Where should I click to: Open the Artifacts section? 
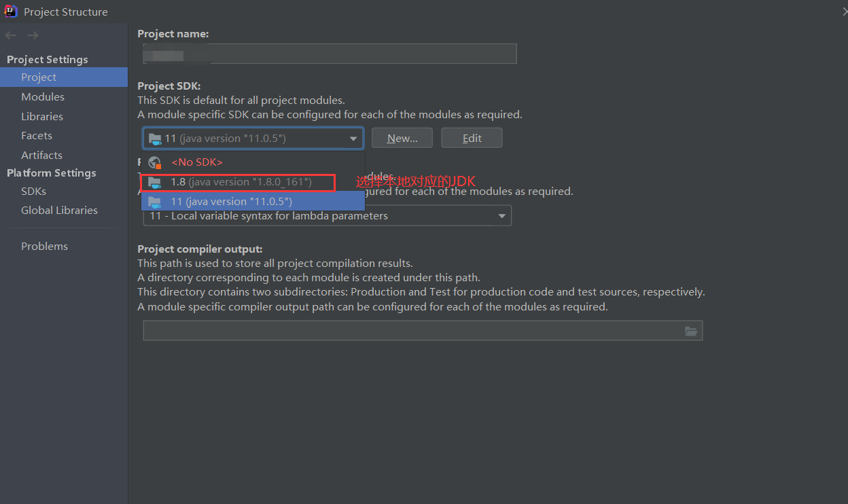click(41, 155)
